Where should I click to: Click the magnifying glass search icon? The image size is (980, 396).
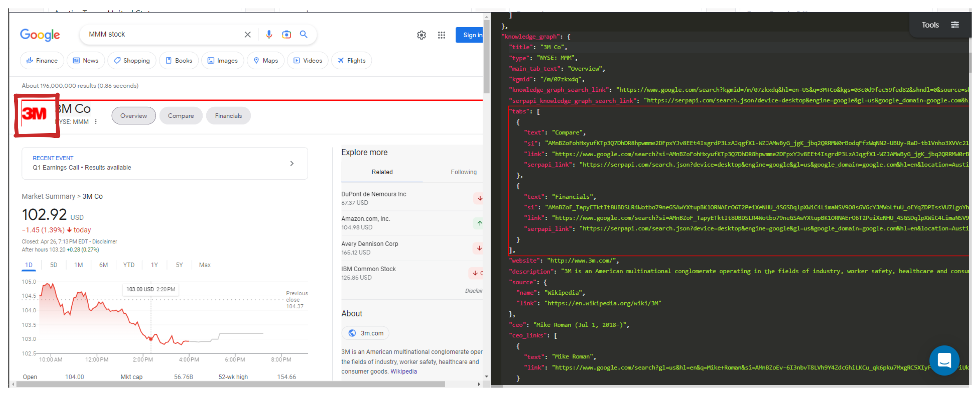coord(304,34)
